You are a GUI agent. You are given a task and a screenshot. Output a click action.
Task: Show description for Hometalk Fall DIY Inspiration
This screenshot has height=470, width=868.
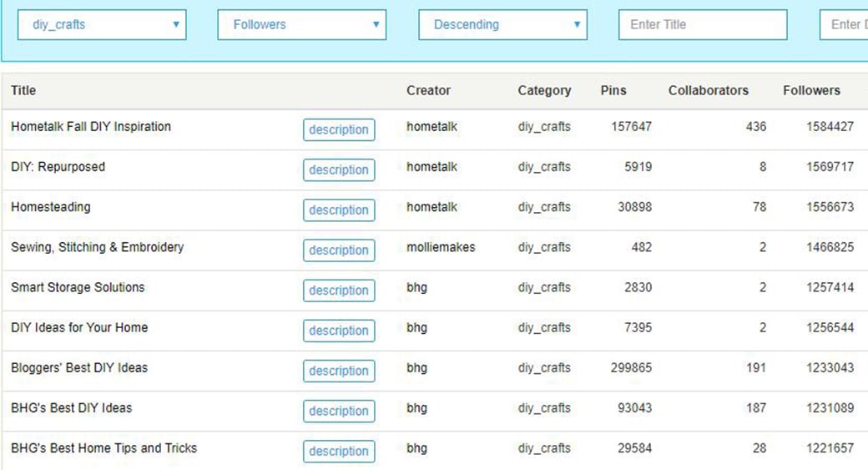click(338, 130)
